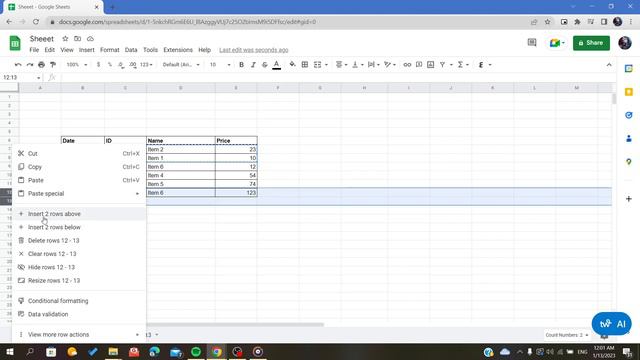Star the spreadsheet
This screenshot has width=640, height=360.
[65, 38]
